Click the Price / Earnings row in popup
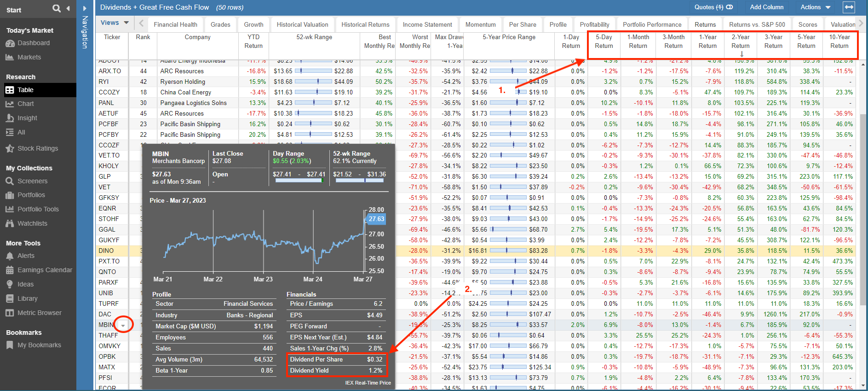This screenshot has height=391, width=868. [336, 303]
